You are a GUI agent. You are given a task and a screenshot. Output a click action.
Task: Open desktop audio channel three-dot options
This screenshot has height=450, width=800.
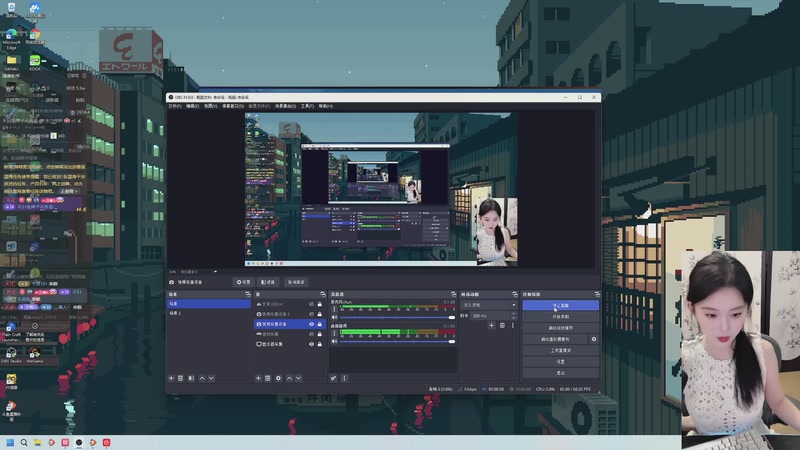pos(334,333)
